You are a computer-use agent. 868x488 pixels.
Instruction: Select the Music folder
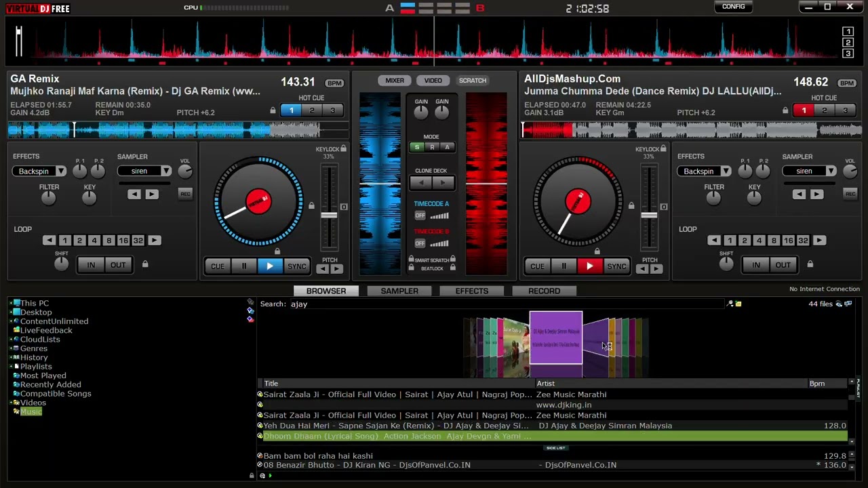click(x=31, y=412)
